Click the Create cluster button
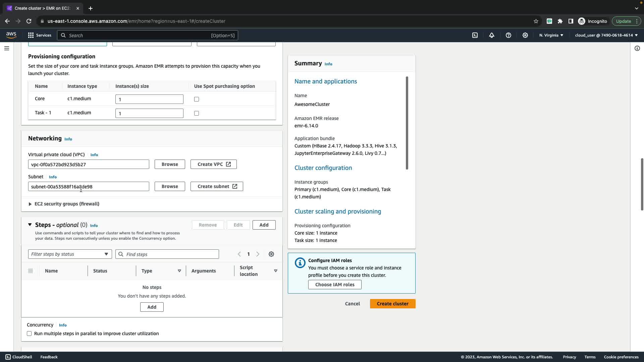The image size is (644, 362). (x=392, y=304)
